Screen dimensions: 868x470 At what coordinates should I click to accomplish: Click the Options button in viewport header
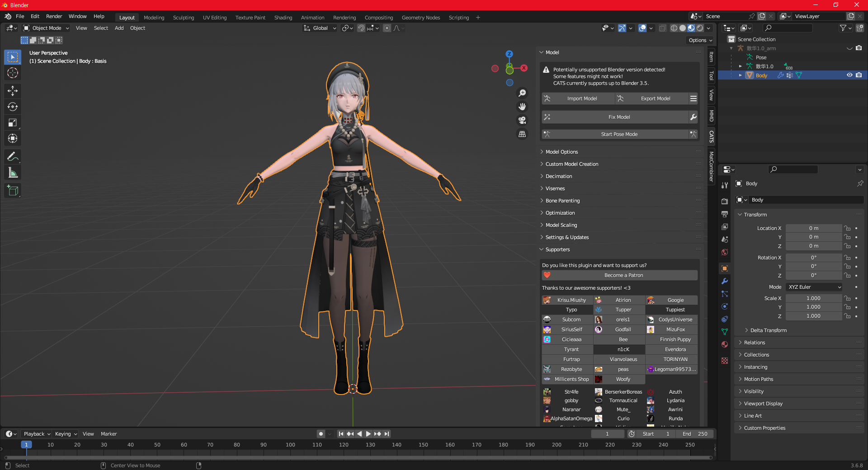(700, 40)
